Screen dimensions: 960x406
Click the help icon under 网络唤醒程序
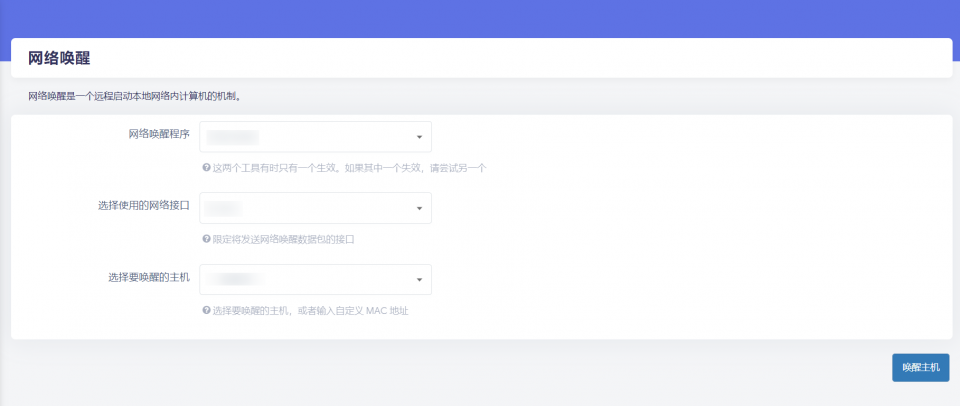click(206, 168)
